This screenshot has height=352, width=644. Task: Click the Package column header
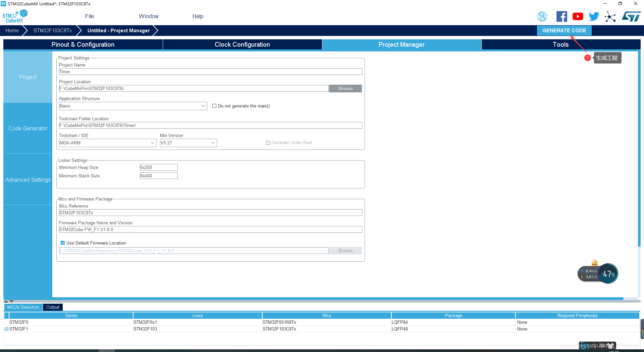(x=453, y=315)
